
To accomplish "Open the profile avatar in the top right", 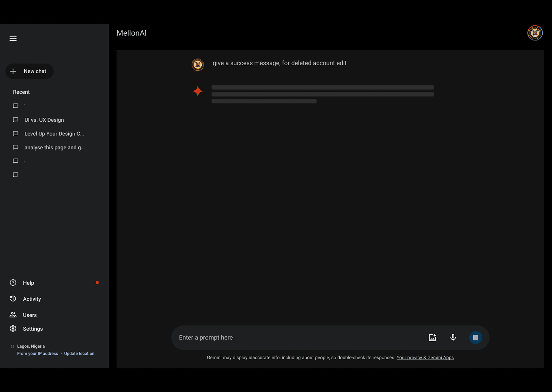I will [535, 33].
